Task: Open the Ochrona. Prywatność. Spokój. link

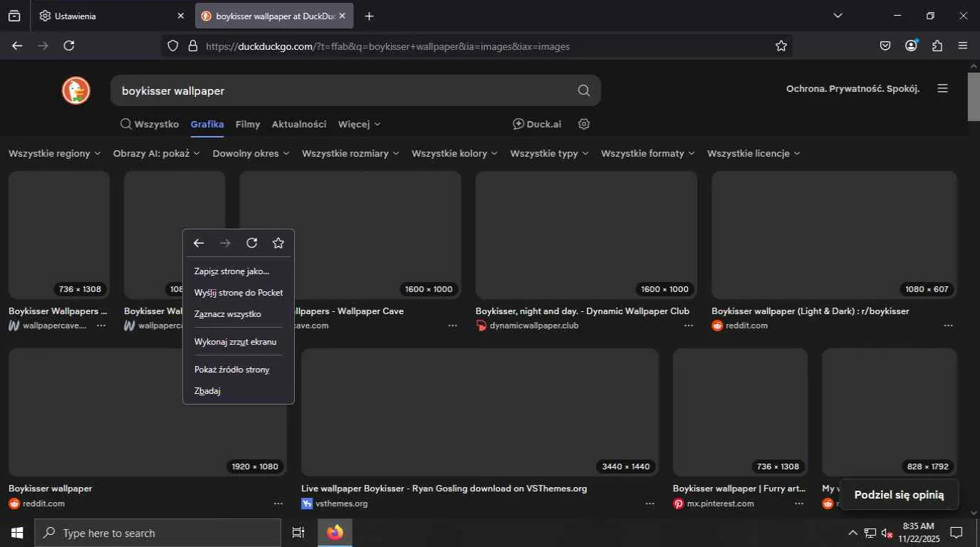Action: (x=853, y=89)
